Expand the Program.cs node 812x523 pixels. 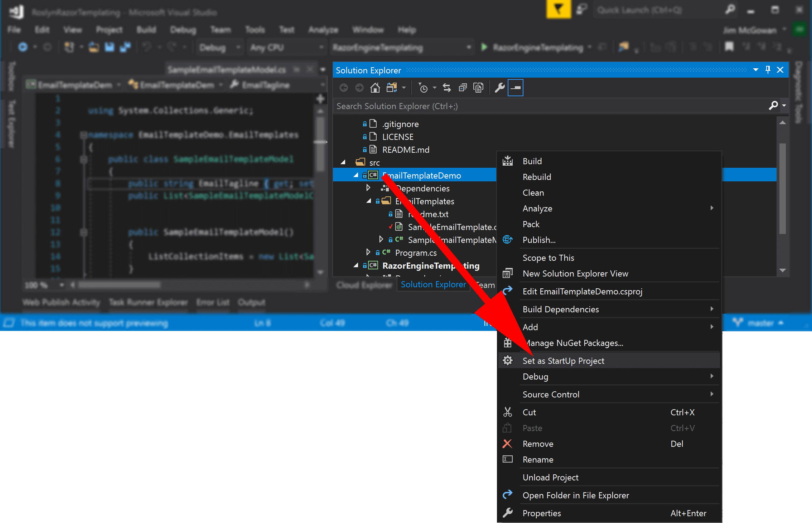click(368, 252)
